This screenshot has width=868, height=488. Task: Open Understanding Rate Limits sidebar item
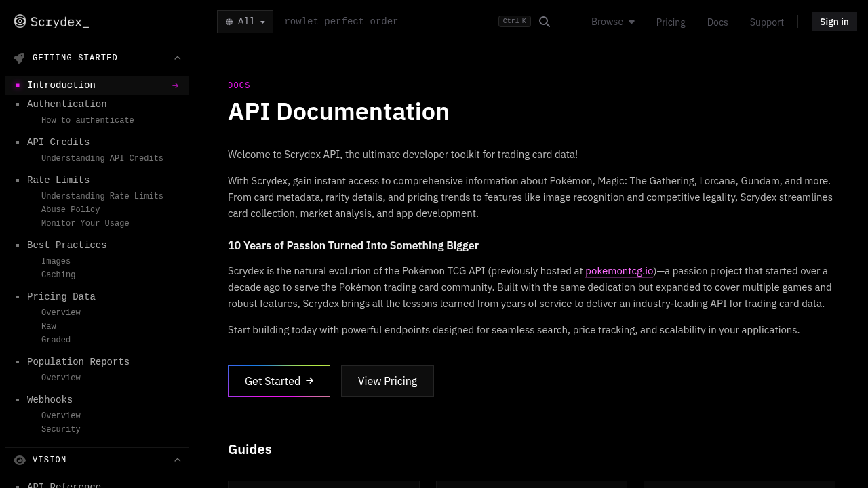102,196
